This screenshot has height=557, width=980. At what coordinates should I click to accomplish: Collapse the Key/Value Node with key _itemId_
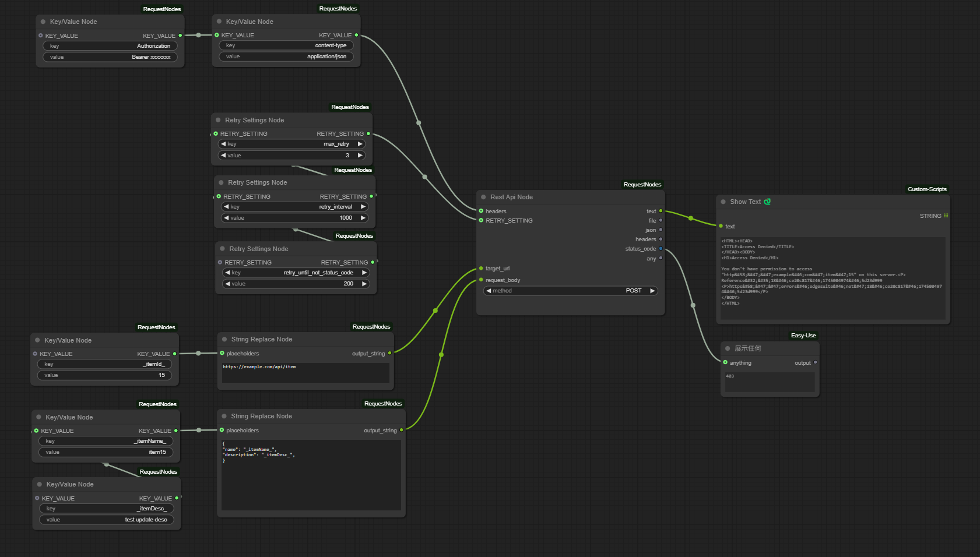click(37, 340)
